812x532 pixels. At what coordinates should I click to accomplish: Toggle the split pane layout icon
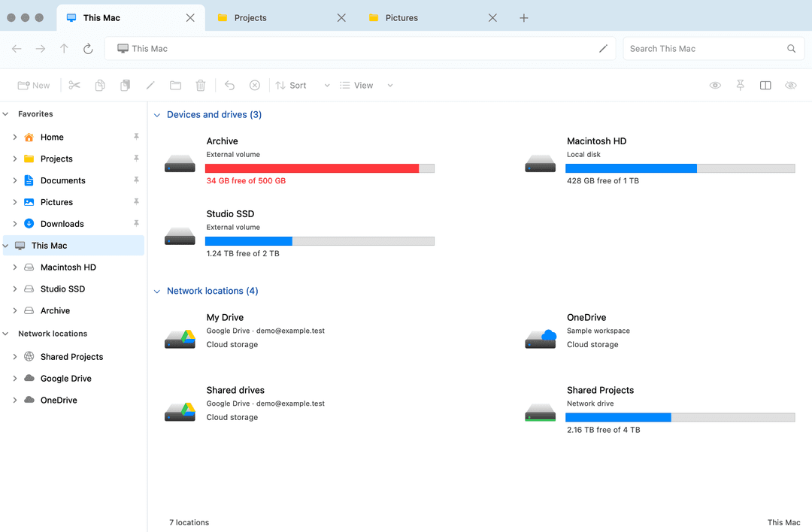[x=765, y=86]
